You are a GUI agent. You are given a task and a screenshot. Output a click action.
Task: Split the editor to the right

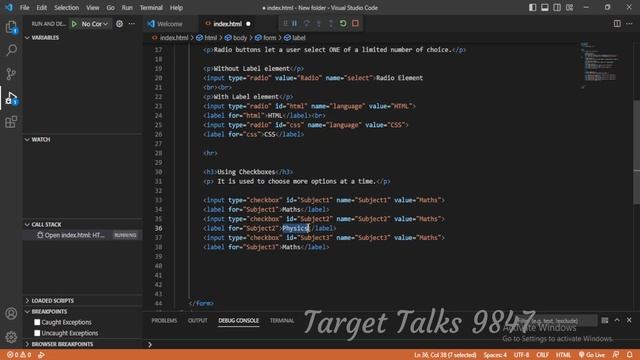(x=617, y=24)
